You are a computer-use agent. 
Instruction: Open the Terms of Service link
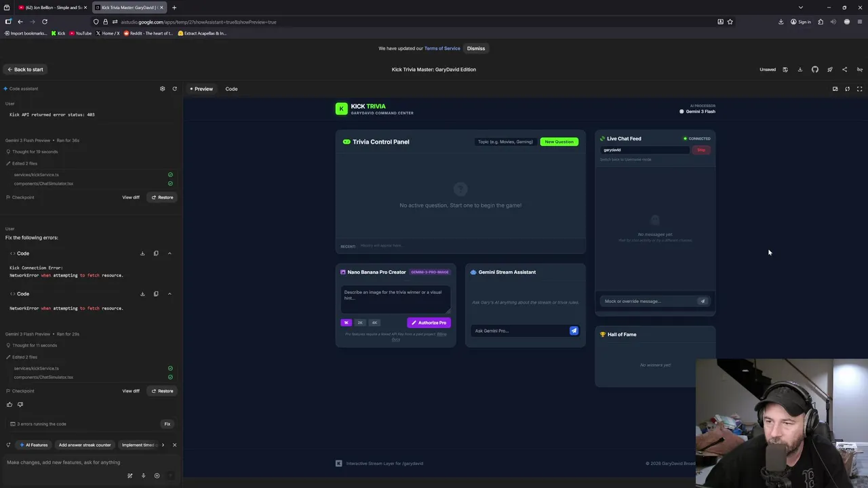pyautogui.click(x=442, y=48)
